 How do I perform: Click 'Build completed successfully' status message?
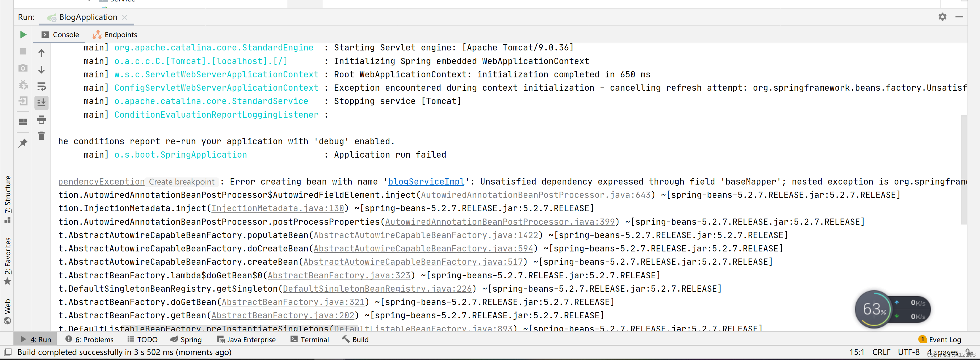pyautogui.click(x=124, y=352)
